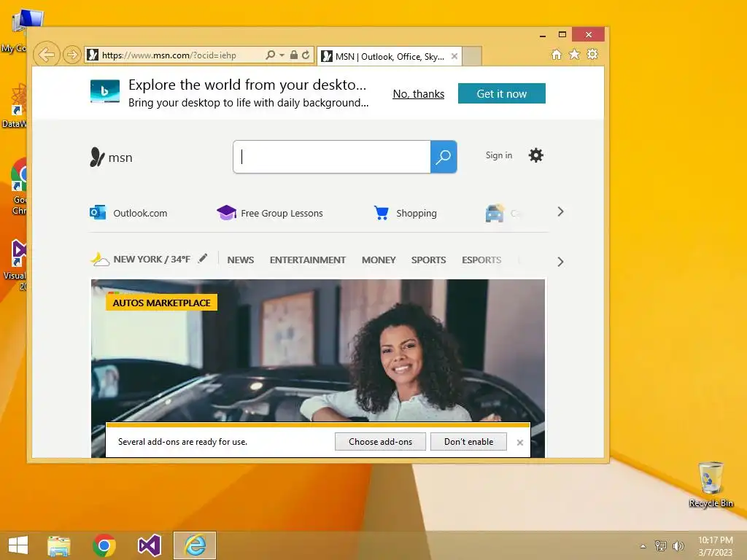Expand category menu with right chevron
The width and height of the screenshot is (747, 560).
(560, 262)
